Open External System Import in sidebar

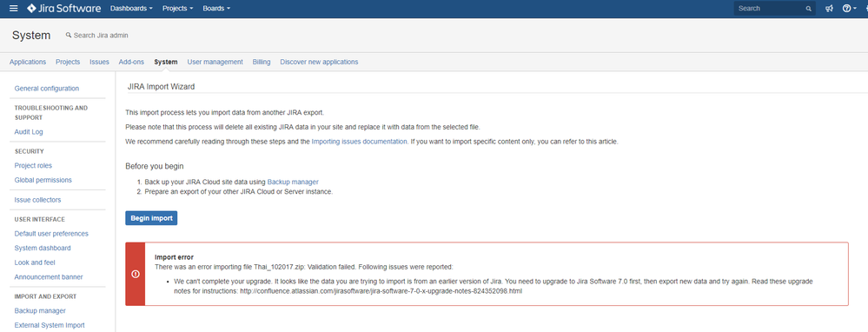[50, 325]
